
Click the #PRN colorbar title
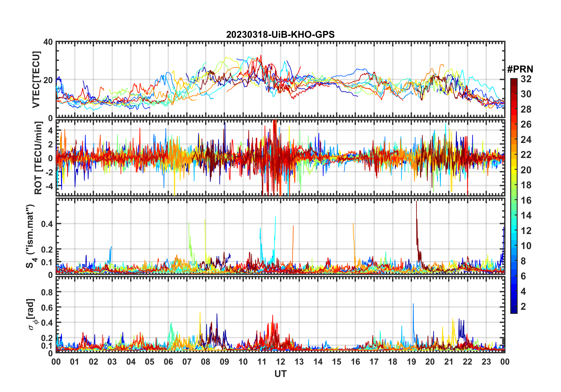[520, 69]
